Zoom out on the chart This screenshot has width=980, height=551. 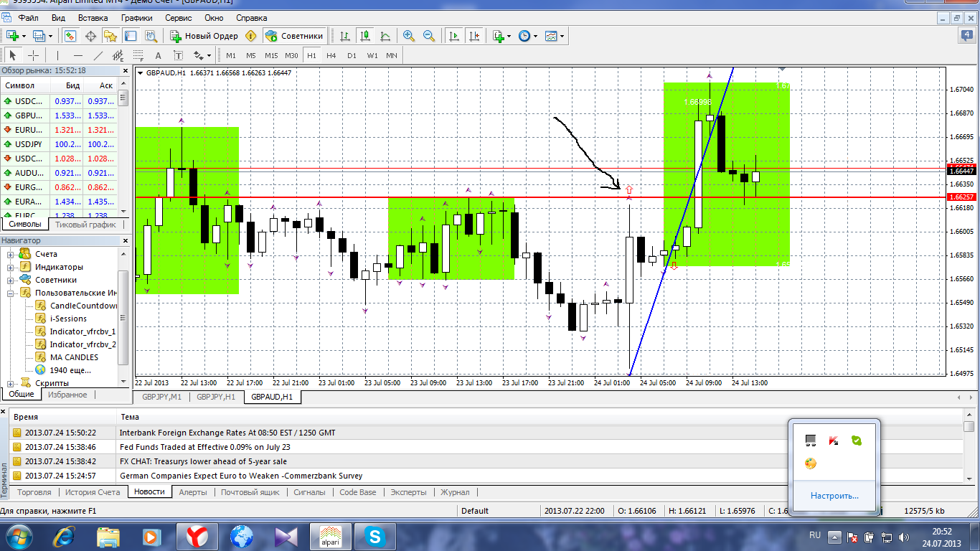pyautogui.click(x=429, y=36)
